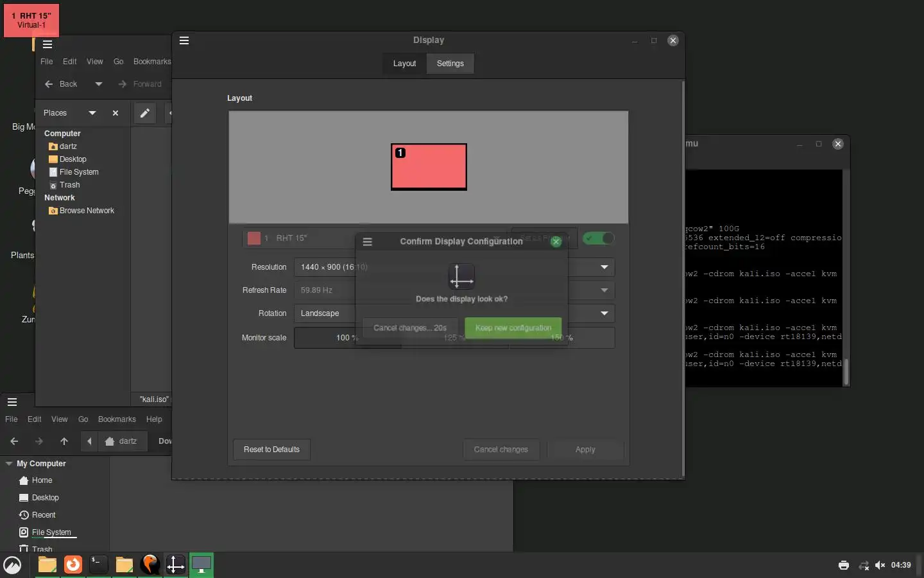
Task: Click the red color swatch beside RHT 15"
Action: click(254, 238)
